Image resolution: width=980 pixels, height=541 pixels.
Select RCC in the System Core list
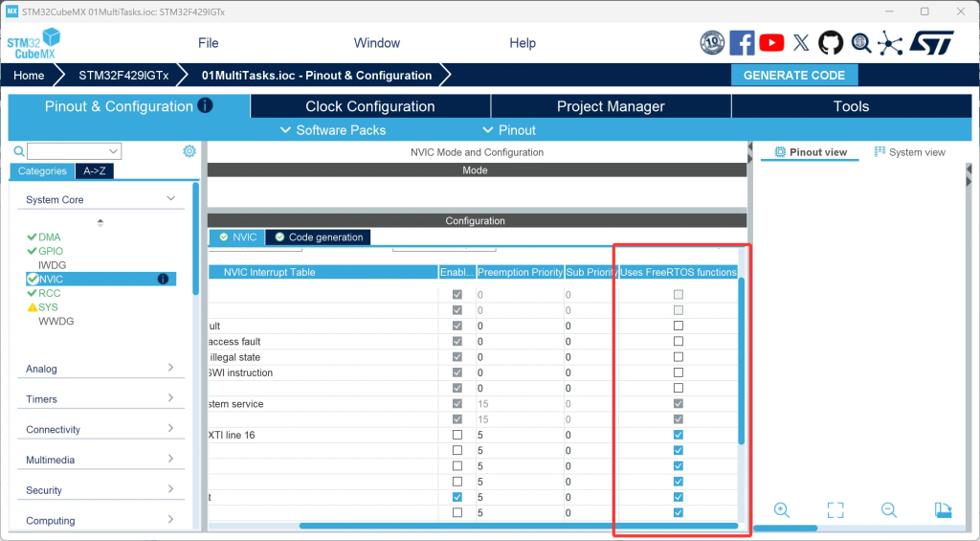pos(49,293)
